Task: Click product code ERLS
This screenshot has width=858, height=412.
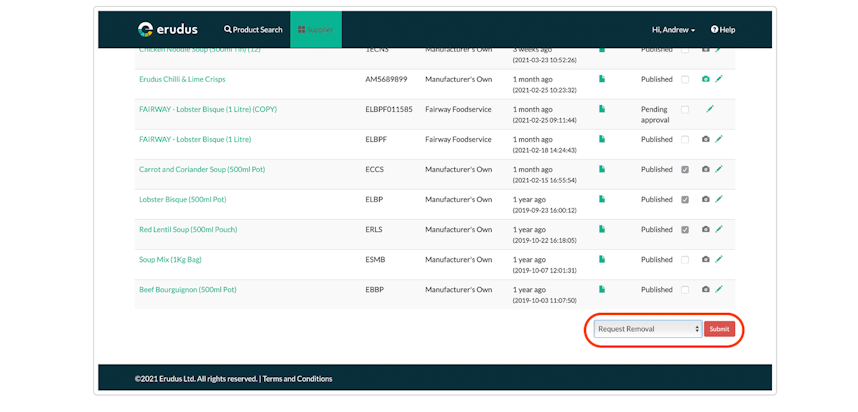Action: tap(374, 230)
